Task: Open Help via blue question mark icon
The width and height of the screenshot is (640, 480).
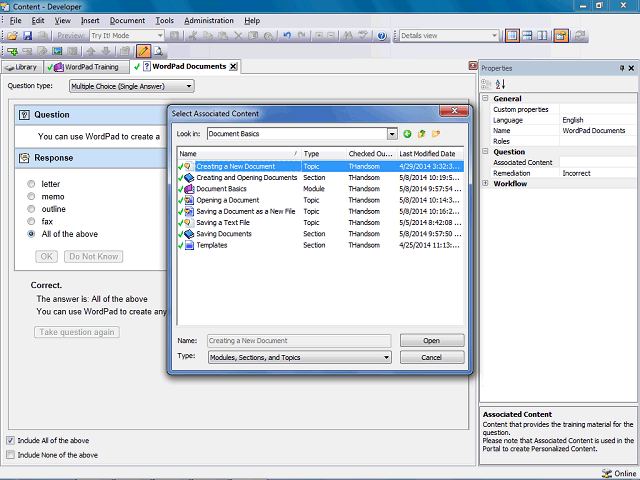Action: coord(382,36)
